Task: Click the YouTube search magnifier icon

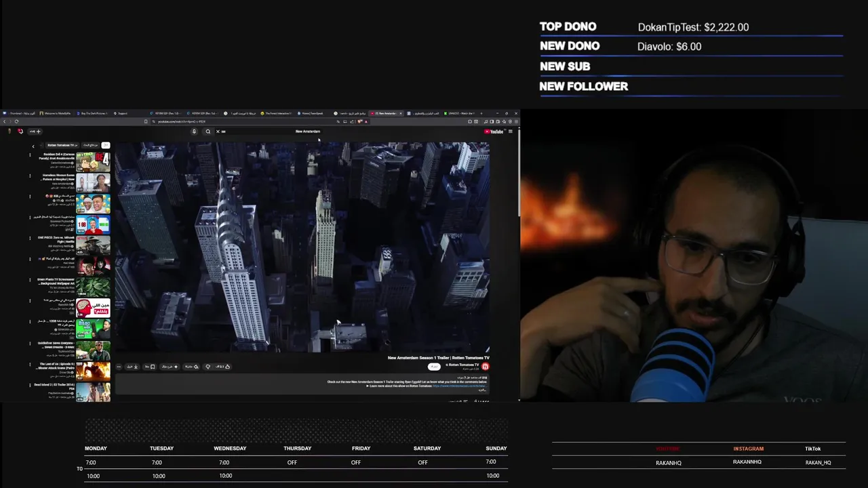Action: click(208, 131)
